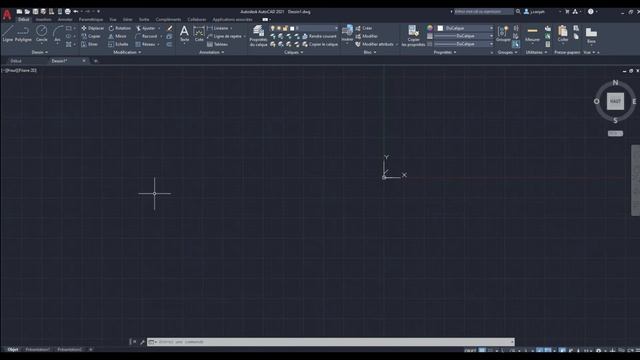Switch to the Présentation1 layout tab
Image resolution: width=640 pixels, height=360 pixels.
pos(38,349)
